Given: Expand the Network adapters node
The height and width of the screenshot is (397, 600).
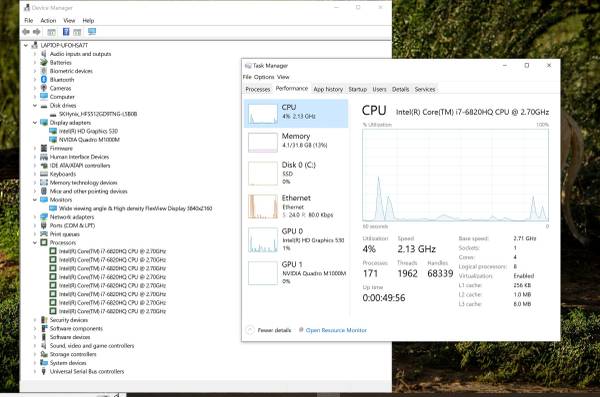Looking at the screenshot, I should tap(35, 217).
